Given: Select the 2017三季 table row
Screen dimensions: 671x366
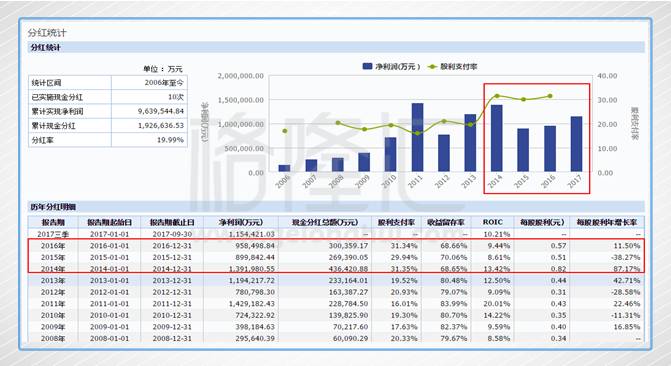Looking at the screenshot, I should coord(336,234).
